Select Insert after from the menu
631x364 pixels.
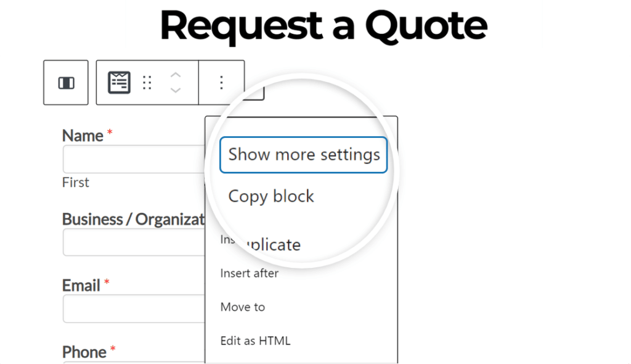(249, 273)
